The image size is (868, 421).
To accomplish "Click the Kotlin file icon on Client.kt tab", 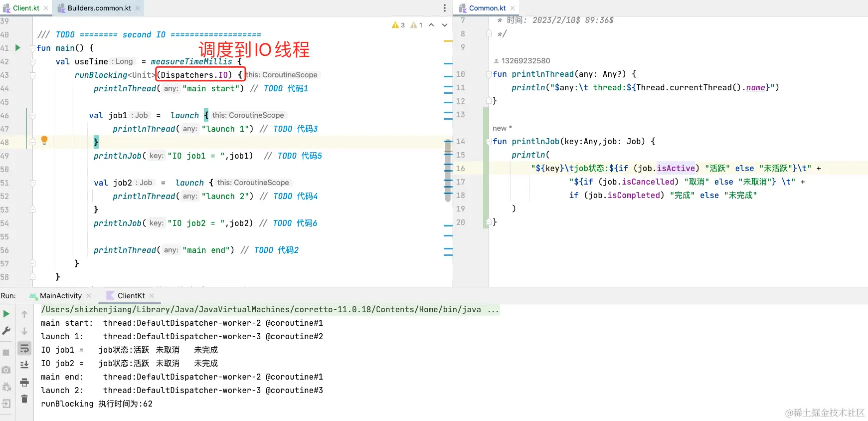I will tap(6, 8).
